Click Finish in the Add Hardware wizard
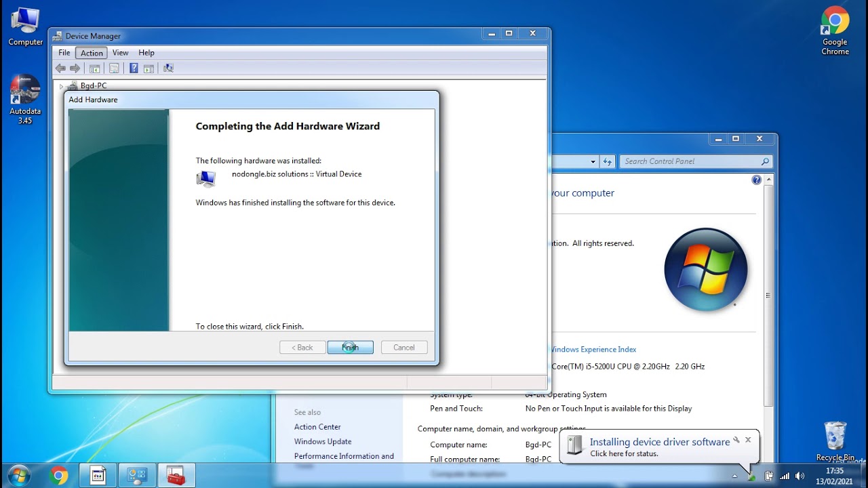 350,347
